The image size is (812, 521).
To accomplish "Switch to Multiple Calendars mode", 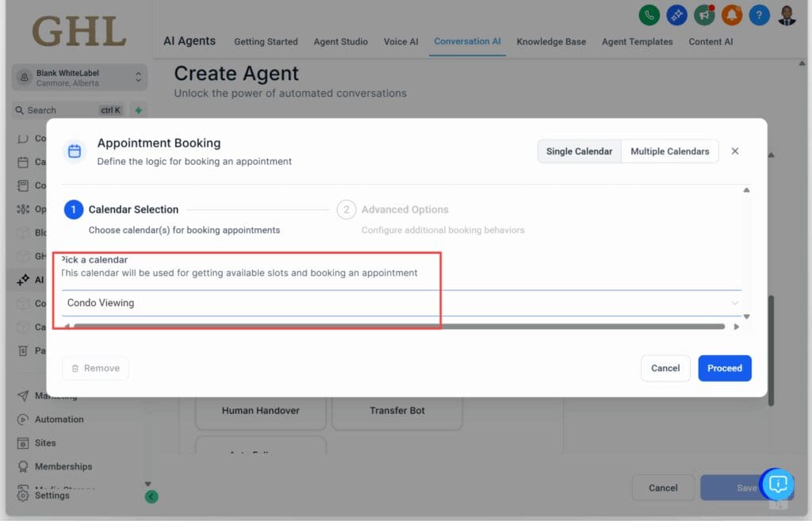I will (669, 151).
